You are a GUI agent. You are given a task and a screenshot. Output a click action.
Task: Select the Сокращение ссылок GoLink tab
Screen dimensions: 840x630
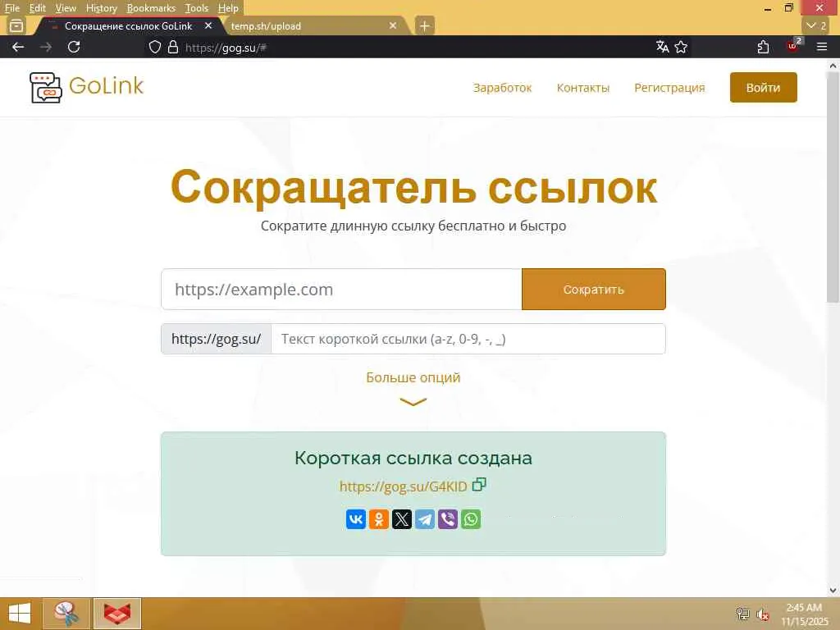coord(129,25)
